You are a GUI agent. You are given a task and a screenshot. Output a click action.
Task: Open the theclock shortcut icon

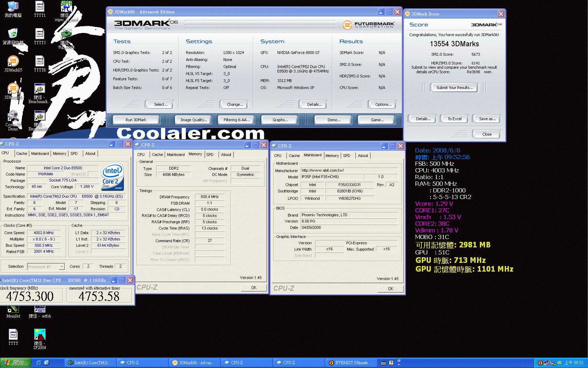(x=66, y=39)
